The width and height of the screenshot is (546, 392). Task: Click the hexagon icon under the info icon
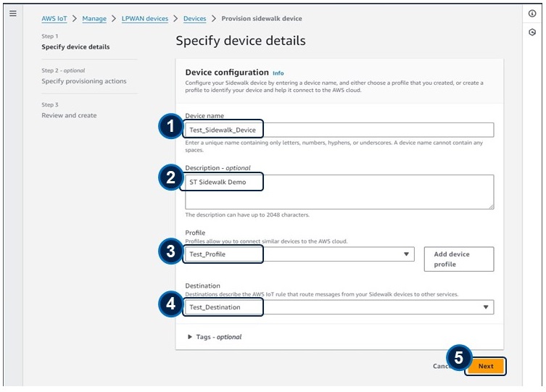point(532,33)
